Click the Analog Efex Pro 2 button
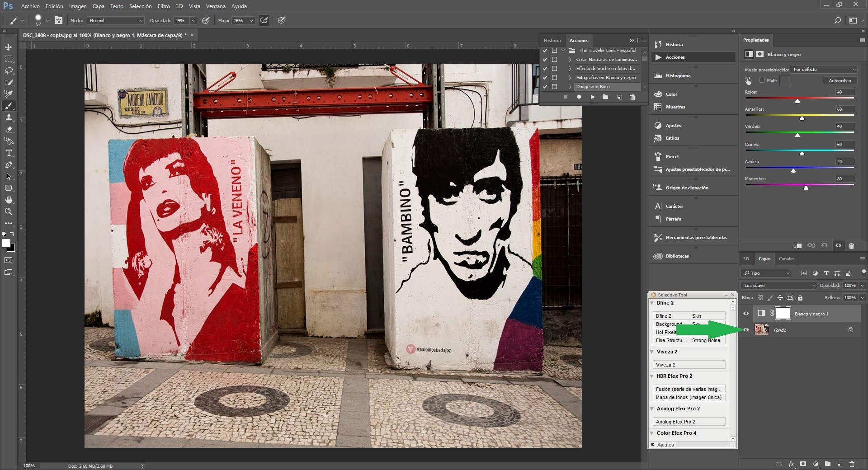 [689, 422]
